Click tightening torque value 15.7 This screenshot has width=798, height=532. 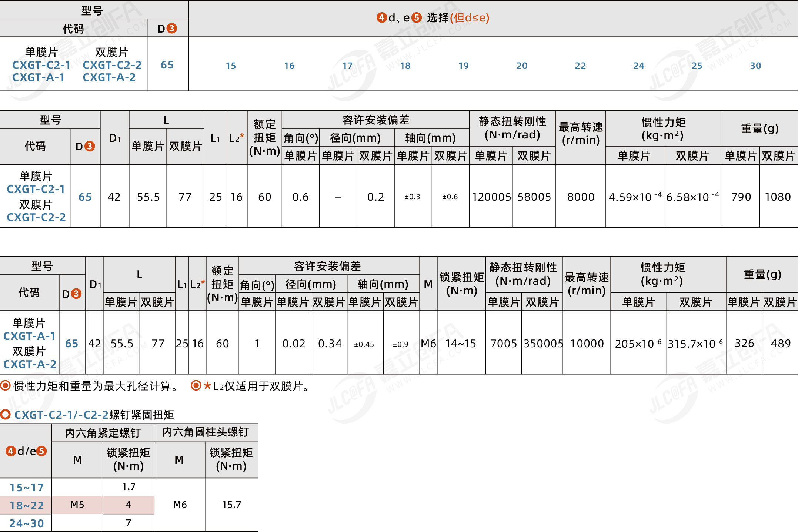pyautogui.click(x=231, y=505)
